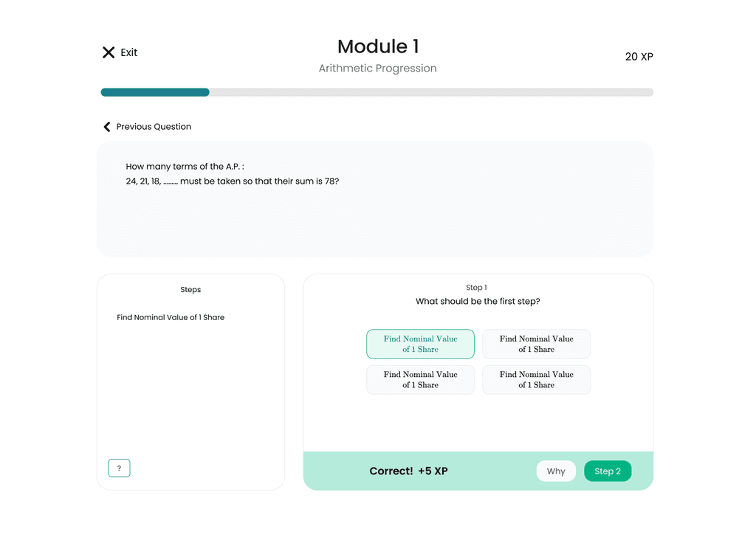Click the unfilled gray progress bar
The height and width of the screenshot is (537, 756).
[431, 92]
